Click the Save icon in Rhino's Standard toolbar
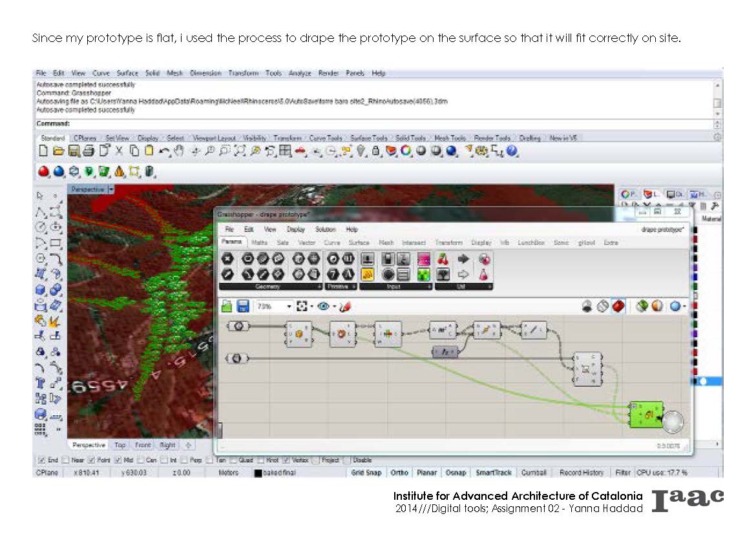This screenshot has height=545, width=756. point(74,151)
